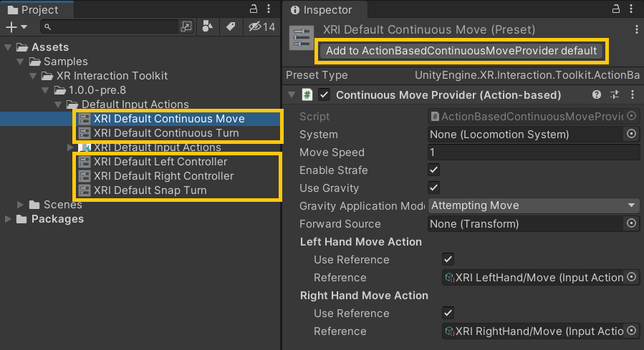Open component preset selector sliders icon

pos(615,95)
